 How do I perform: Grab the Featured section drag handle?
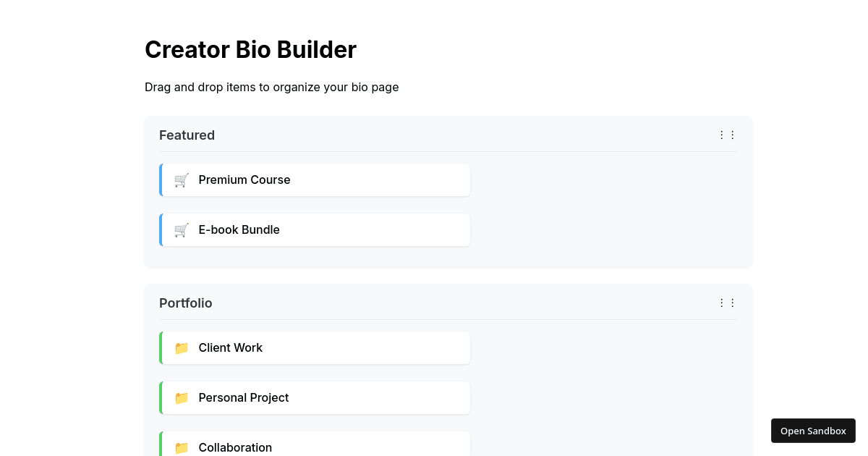(727, 135)
